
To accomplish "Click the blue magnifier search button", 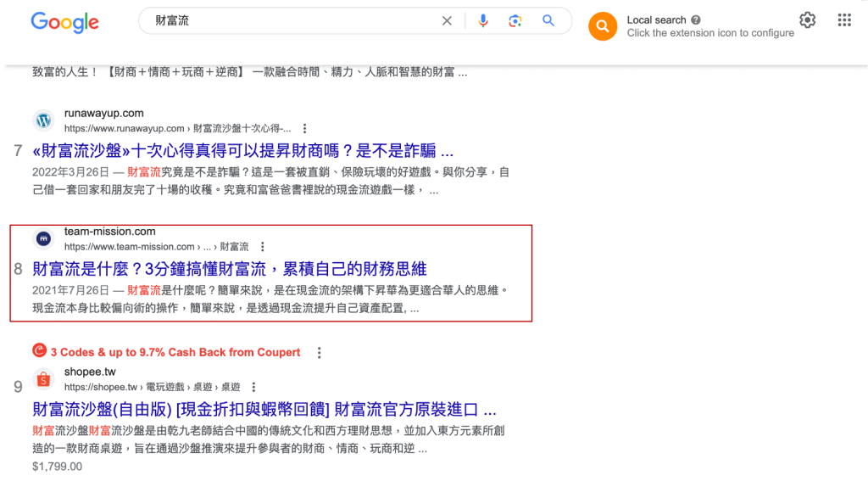I will click(548, 21).
